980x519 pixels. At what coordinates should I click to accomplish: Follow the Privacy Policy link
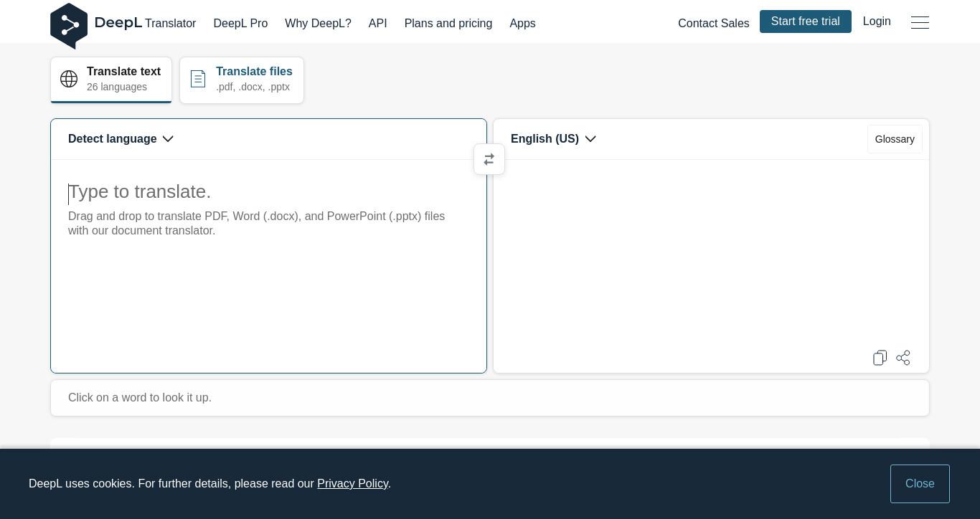point(353,484)
